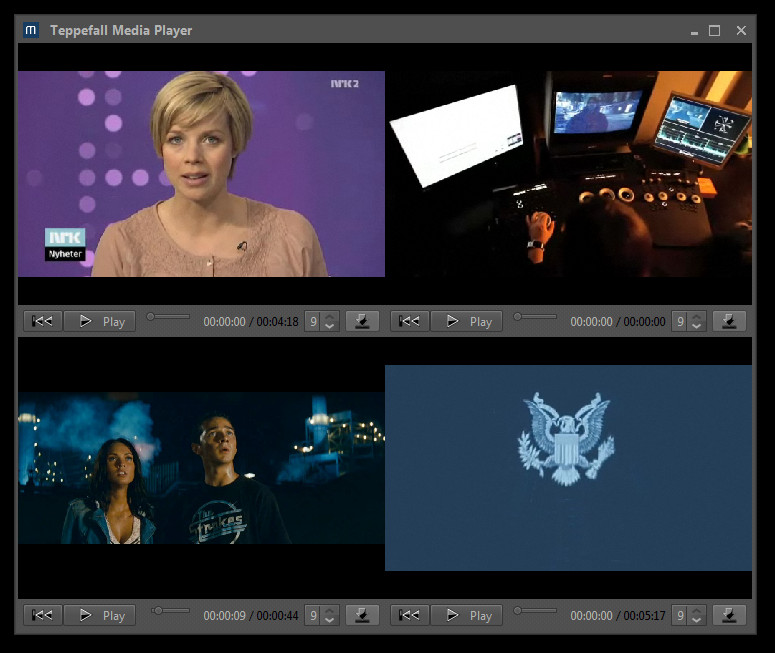The image size is (775, 653).
Task: Seek slider of the NRK news video
Action: pos(168,316)
